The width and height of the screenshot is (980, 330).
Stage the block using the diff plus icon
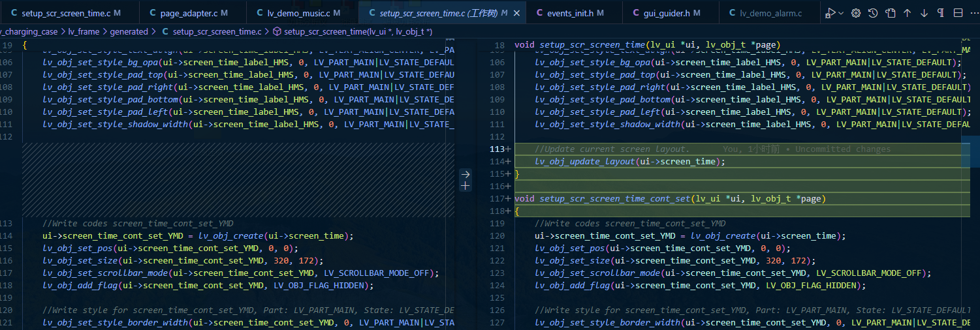coord(466,186)
